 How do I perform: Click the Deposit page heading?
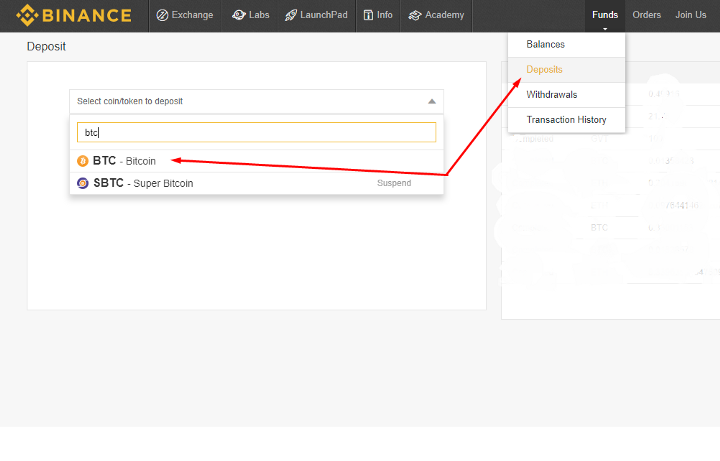46,47
